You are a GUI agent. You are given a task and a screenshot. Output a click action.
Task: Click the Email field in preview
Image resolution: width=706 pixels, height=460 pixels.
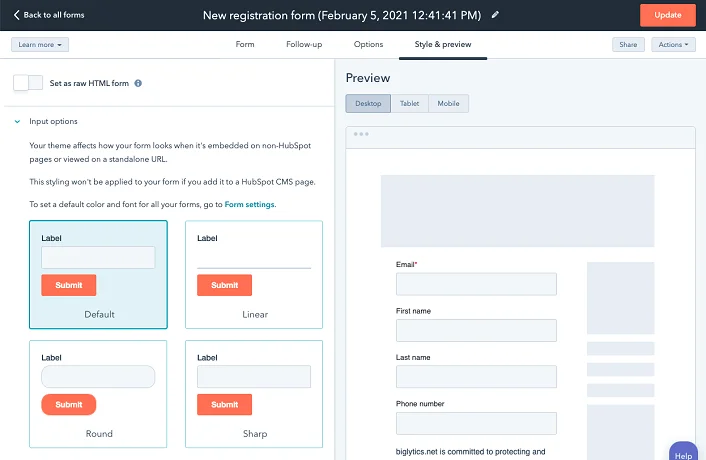pos(476,284)
